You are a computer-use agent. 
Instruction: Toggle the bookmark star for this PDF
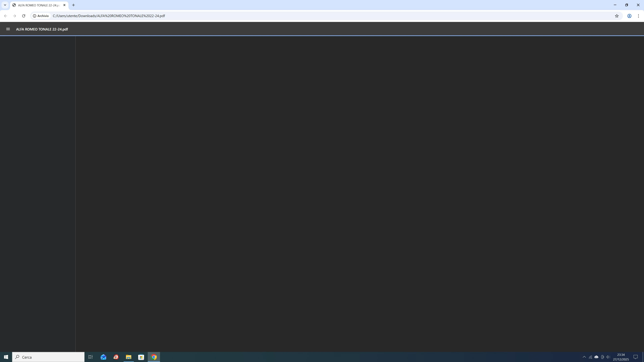(x=617, y=16)
